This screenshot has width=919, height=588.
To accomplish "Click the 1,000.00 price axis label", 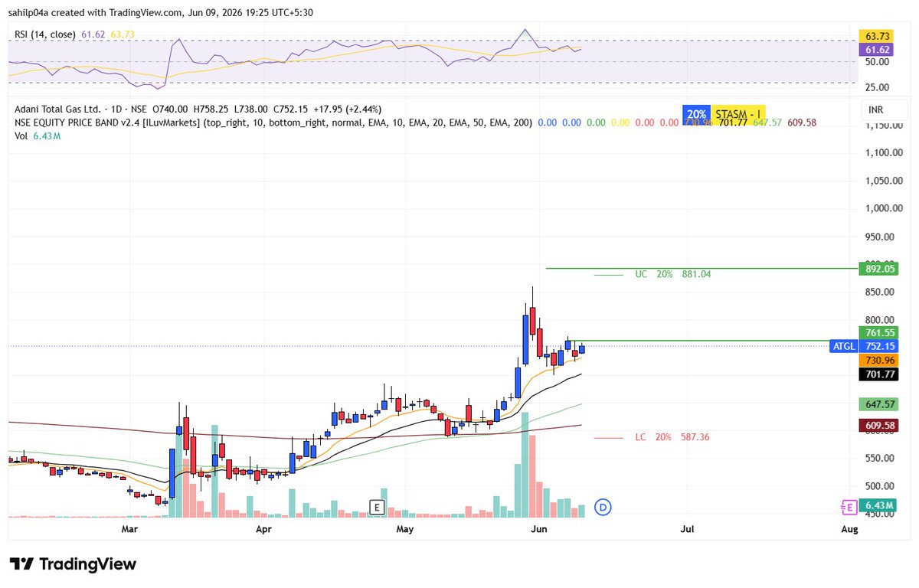I will [x=883, y=208].
